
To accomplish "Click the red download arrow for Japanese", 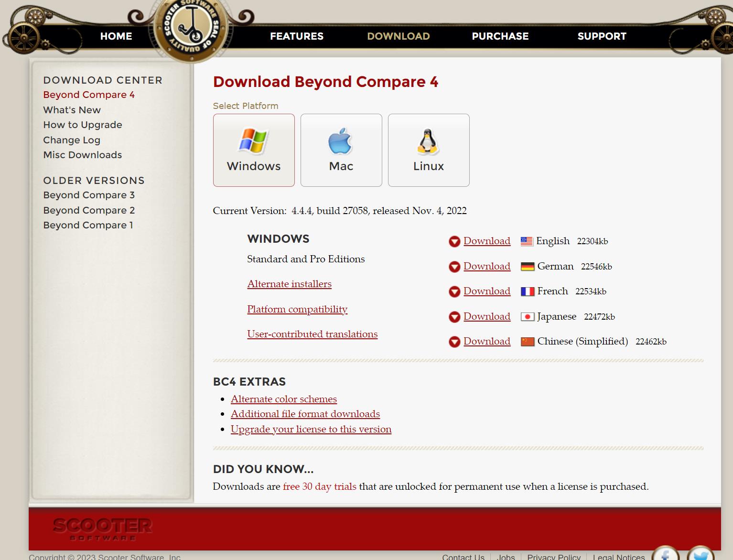I will pyautogui.click(x=454, y=317).
